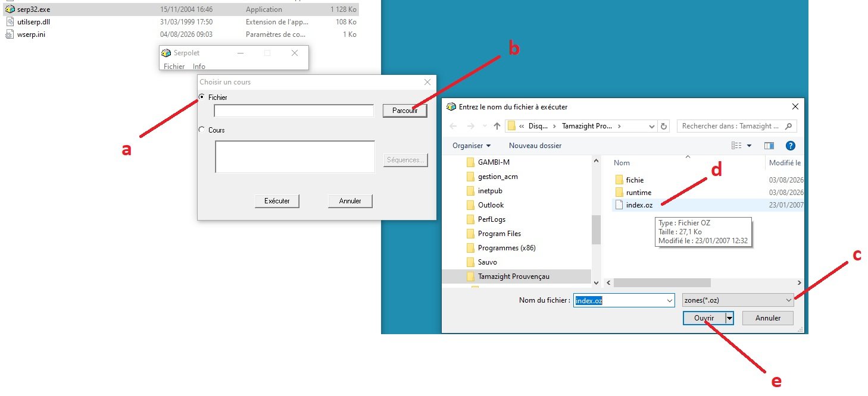Viewport: 868px width, 396px height.
Task: Open the blue help question mark icon
Action: click(791, 146)
